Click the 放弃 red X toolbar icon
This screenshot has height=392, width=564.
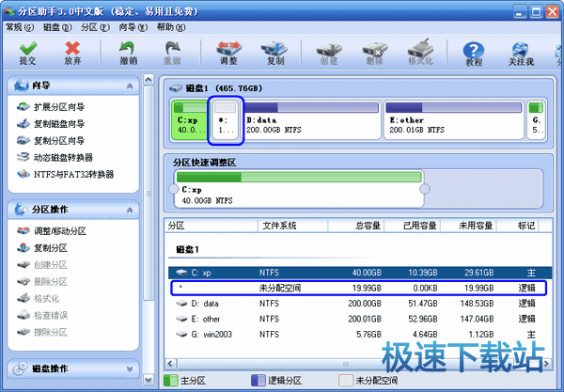(x=72, y=49)
